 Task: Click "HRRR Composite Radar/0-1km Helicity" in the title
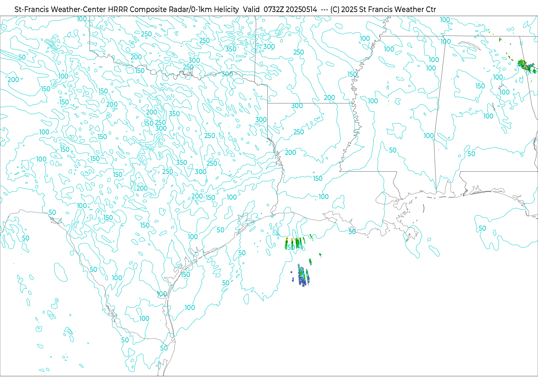(173, 10)
